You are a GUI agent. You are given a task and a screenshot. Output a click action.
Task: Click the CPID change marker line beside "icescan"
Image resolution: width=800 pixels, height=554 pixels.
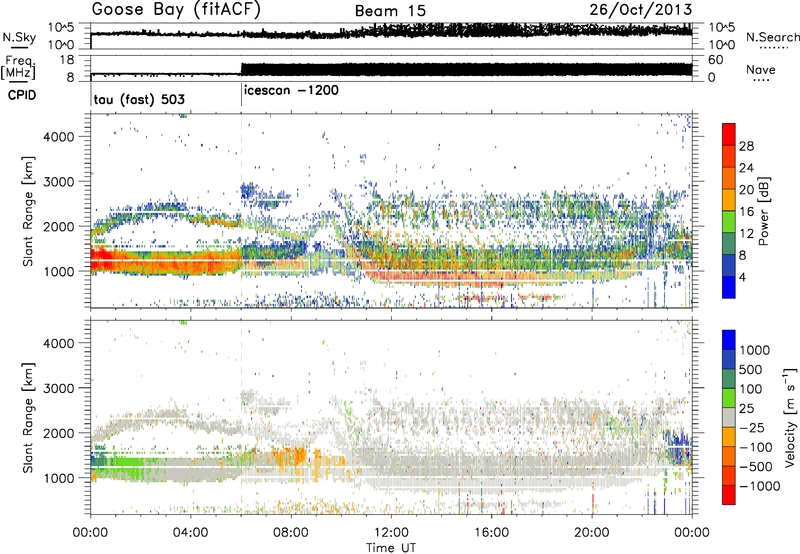[241, 95]
